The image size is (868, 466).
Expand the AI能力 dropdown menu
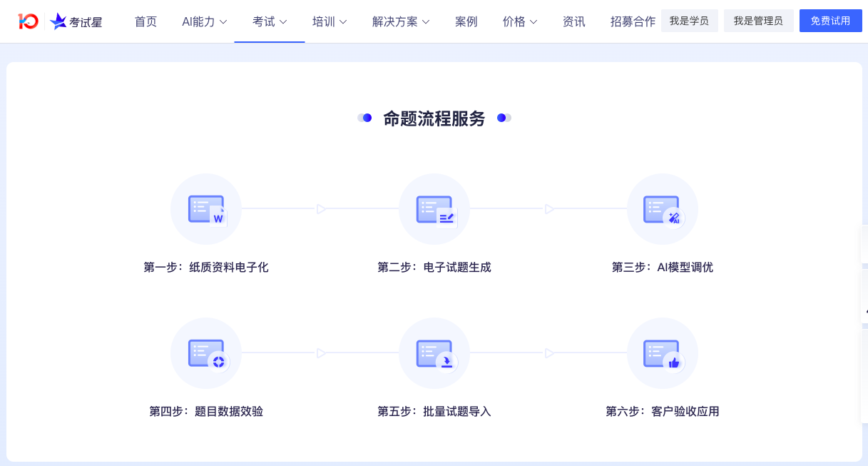[204, 21]
